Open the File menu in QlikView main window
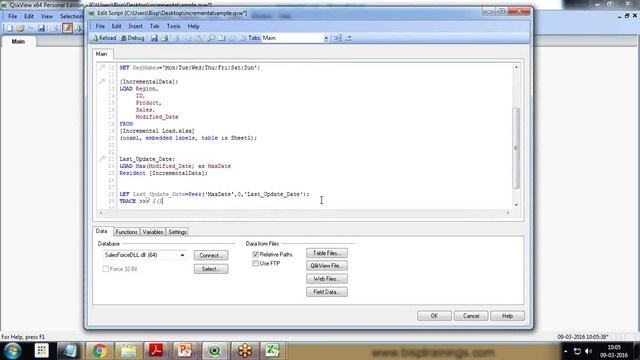This screenshot has width=640, height=360. (13, 16)
